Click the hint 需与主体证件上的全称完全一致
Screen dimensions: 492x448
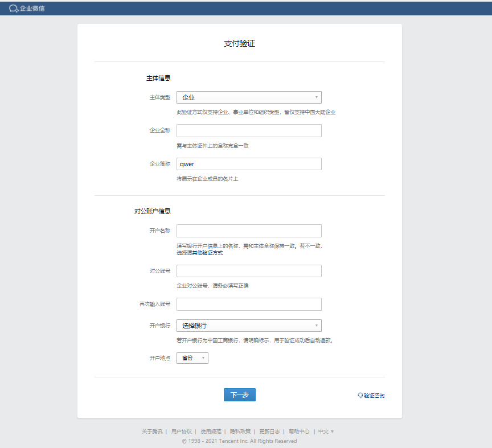pyautogui.click(x=212, y=146)
